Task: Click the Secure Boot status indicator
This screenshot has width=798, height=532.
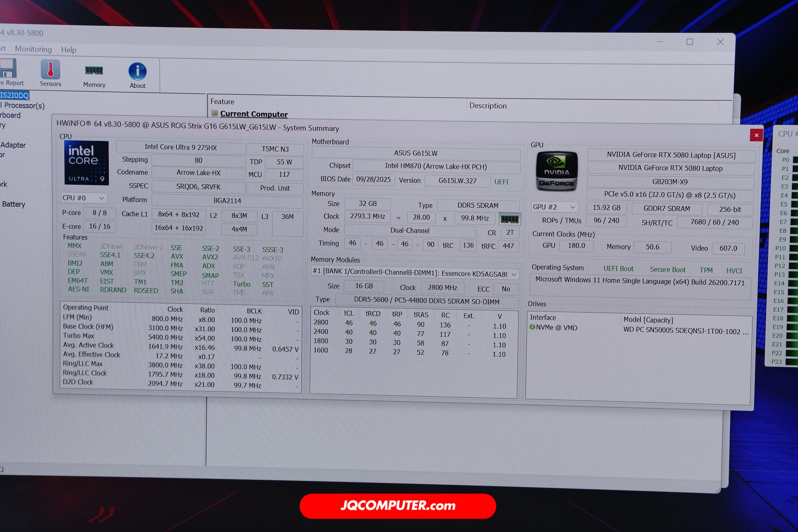Action: click(x=668, y=269)
